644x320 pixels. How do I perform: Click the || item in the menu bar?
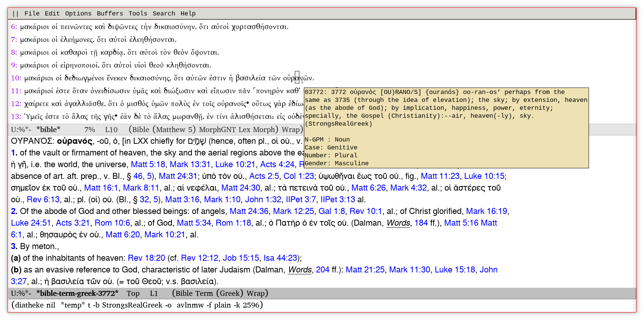point(15,14)
